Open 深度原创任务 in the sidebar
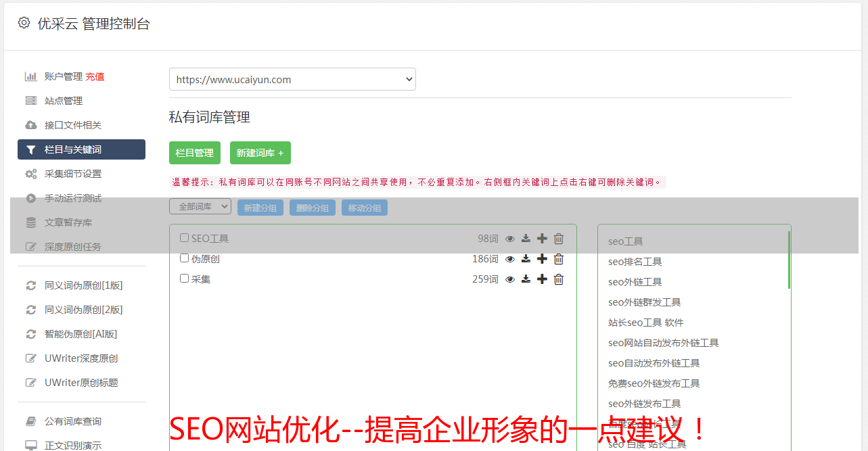The height and width of the screenshot is (451, 868). click(73, 247)
